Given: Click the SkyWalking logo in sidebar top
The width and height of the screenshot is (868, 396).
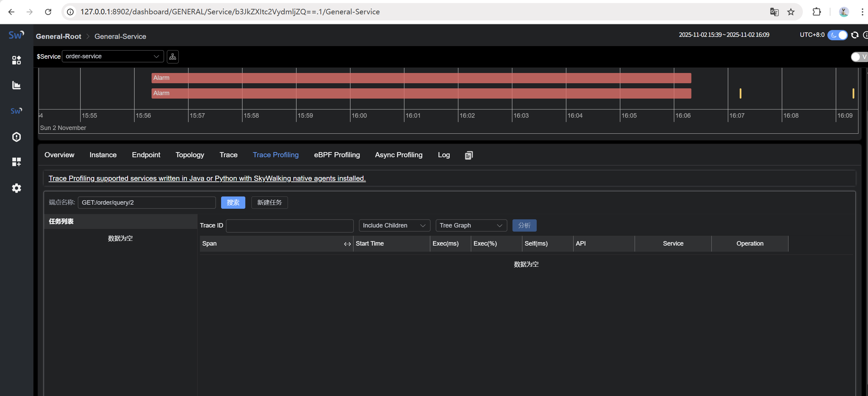Looking at the screenshot, I should coord(16,35).
